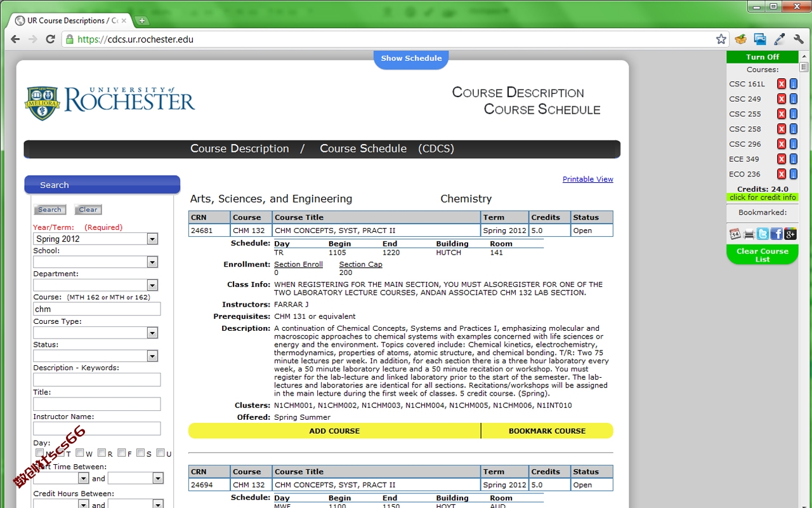Open second Start Time Between dropdown
812x508 pixels.
click(x=136, y=478)
